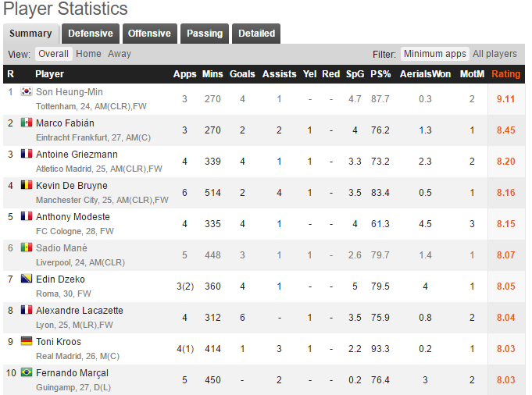Sort table by Goals column header
Viewport: 532px width, 395px height.
coord(242,74)
